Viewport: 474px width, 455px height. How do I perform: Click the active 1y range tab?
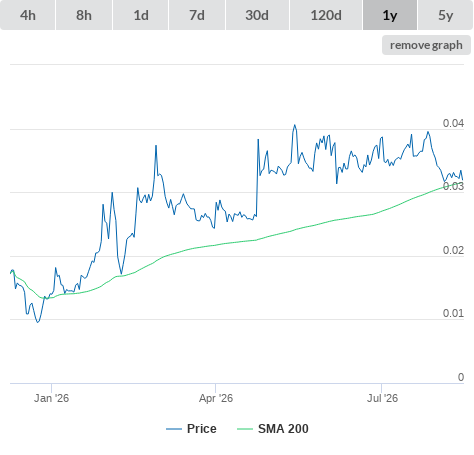pyautogui.click(x=390, y=15)
